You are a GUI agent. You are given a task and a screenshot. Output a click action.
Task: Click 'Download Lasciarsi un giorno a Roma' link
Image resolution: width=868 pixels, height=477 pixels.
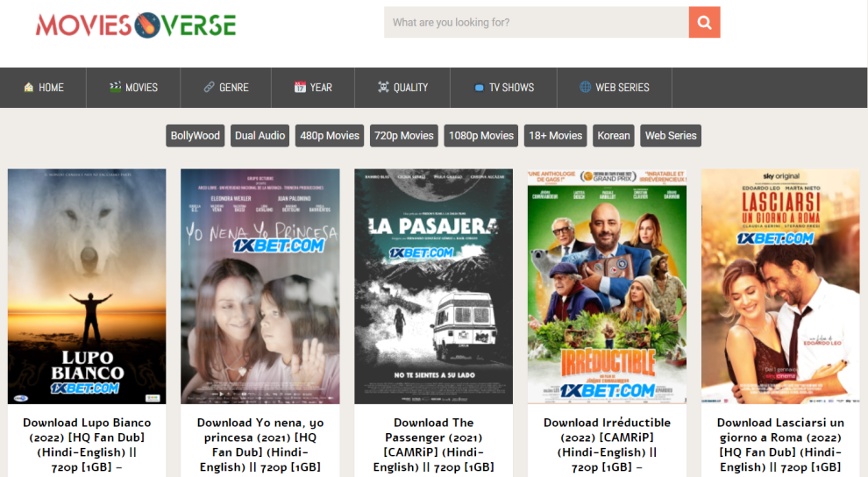[x=780, y=445]
